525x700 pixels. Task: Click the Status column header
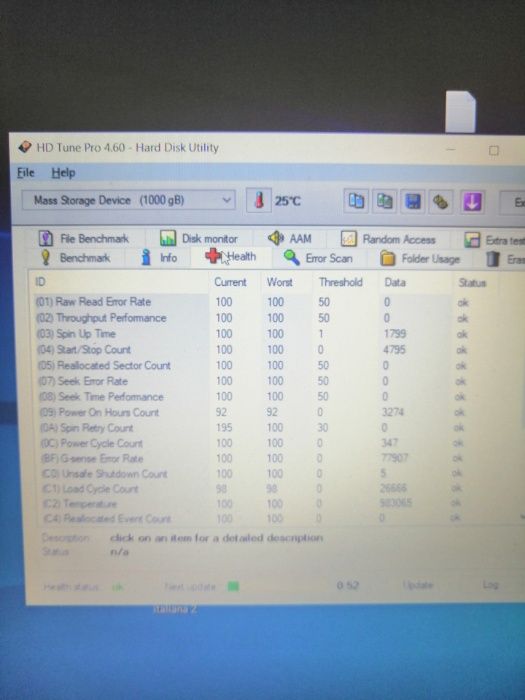coord(472,283)
